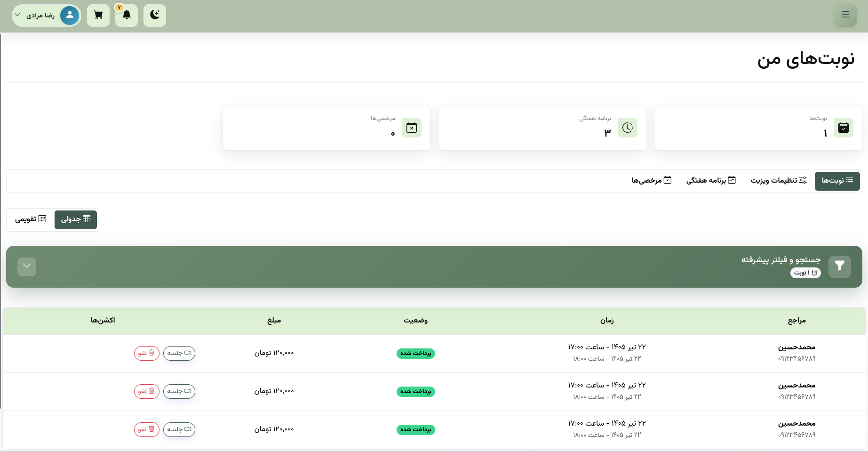The image size is (868, 452).
Task: Switch to تقویمی calendar view
Action: (x=31, y=219)
